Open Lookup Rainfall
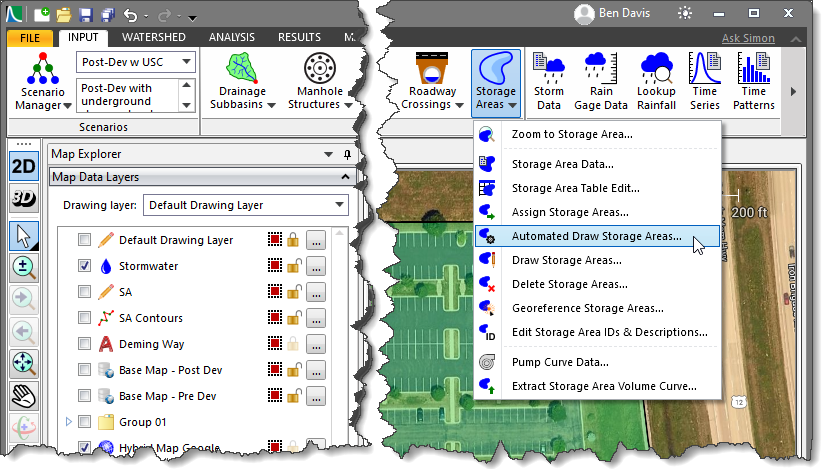 (x=656, y=82)
